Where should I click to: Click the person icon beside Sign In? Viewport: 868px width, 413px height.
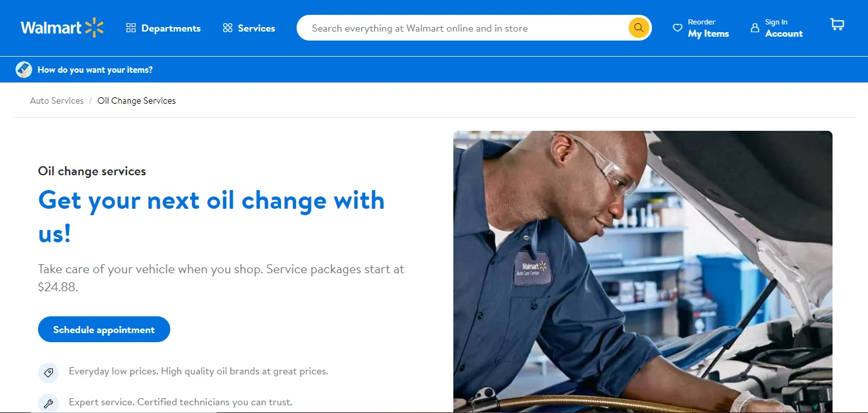(x=755, y=28)
